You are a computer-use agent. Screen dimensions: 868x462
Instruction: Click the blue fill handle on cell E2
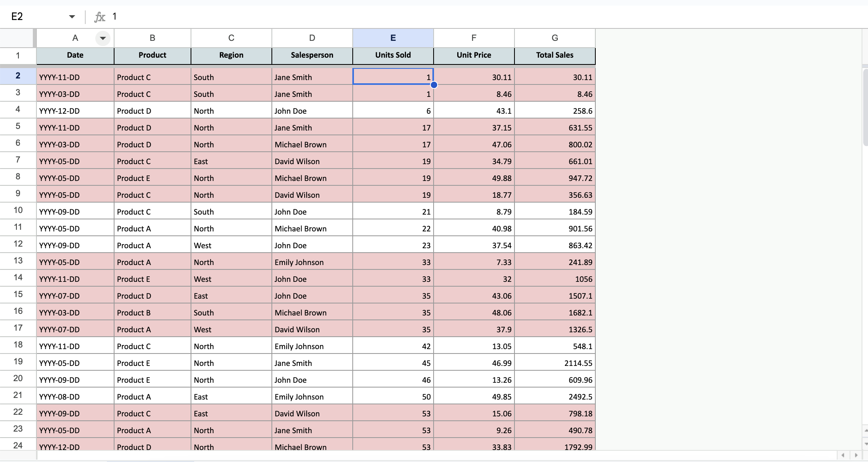(434, 85)
